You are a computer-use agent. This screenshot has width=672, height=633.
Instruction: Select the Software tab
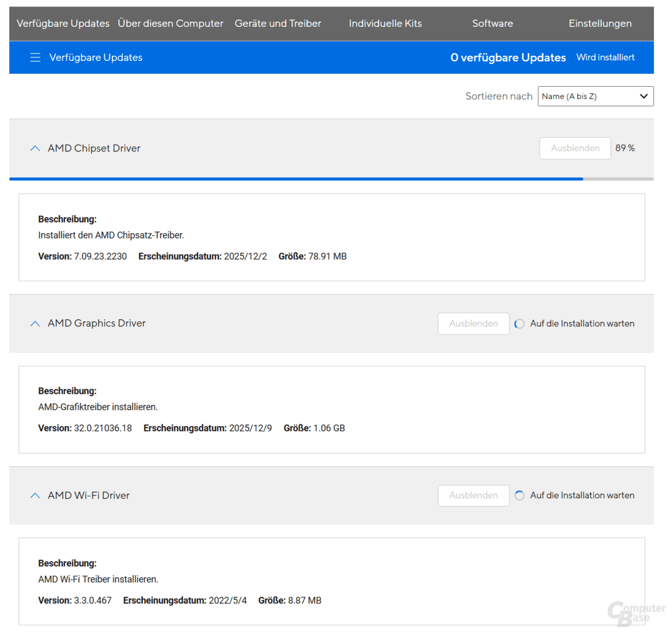click(x=492, y=23)
